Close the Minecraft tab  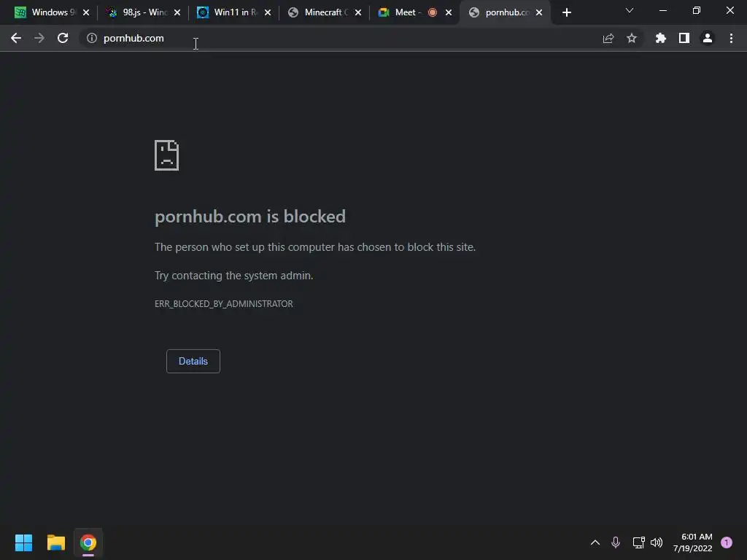pyautogui.click(x=358, y=13)
